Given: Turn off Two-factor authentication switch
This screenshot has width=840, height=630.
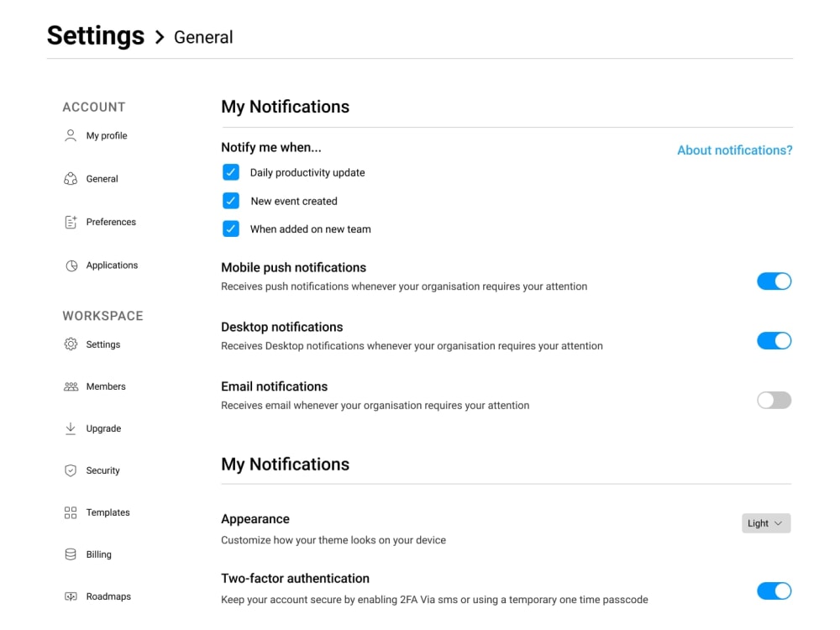Looking at the screenshot, I should [x=774, y=591].
